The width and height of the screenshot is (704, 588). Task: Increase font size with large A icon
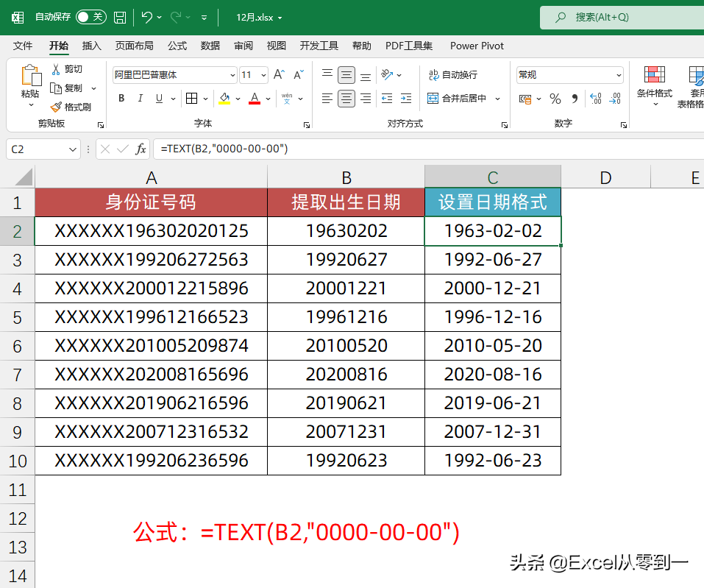[x=279, y=74]
